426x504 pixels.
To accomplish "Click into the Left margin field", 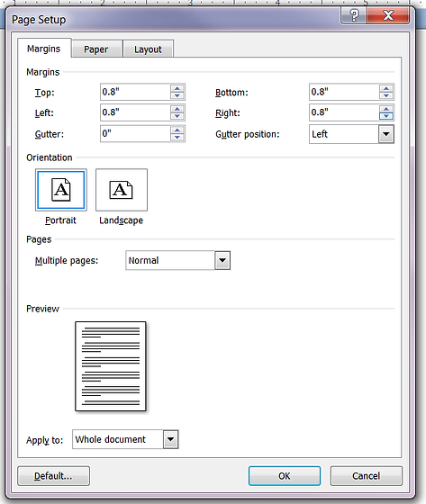I will [135, 112].
